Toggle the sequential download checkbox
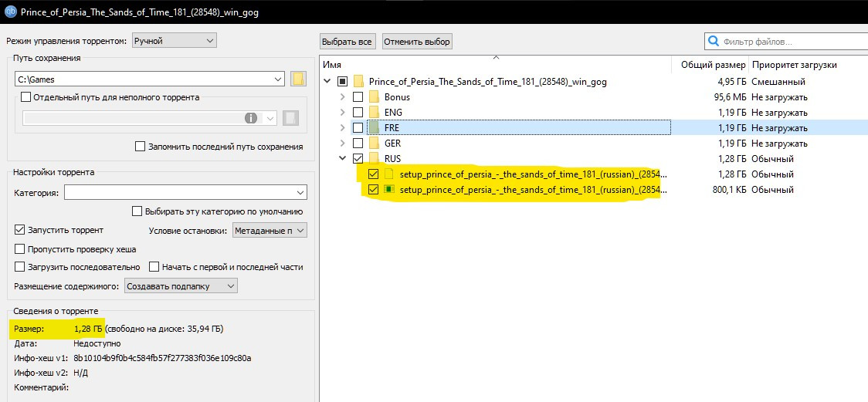868x402 pixels. click(x=20, y=267)
